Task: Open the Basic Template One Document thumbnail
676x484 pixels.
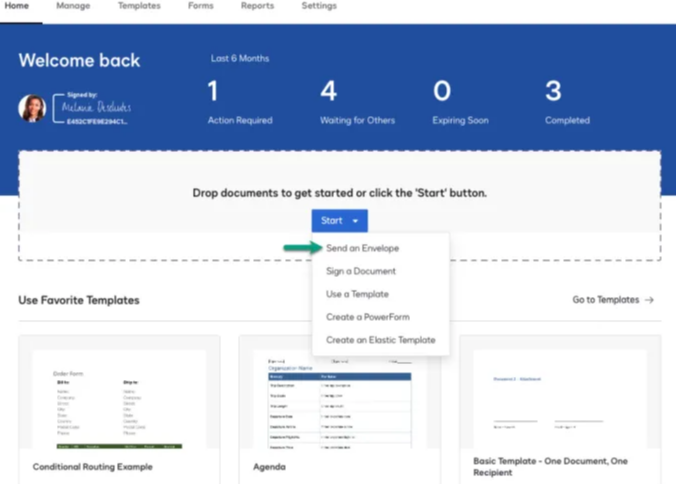Action: click(x=560, y=400)
